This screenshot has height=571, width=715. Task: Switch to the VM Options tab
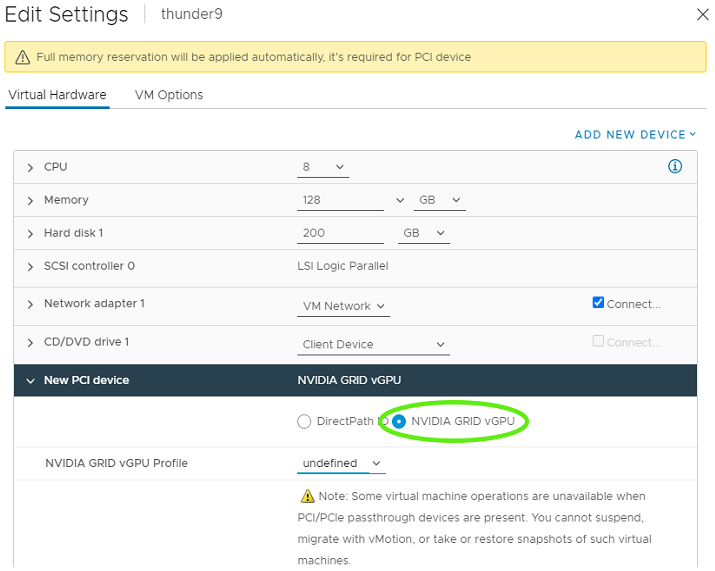[169, 95]
